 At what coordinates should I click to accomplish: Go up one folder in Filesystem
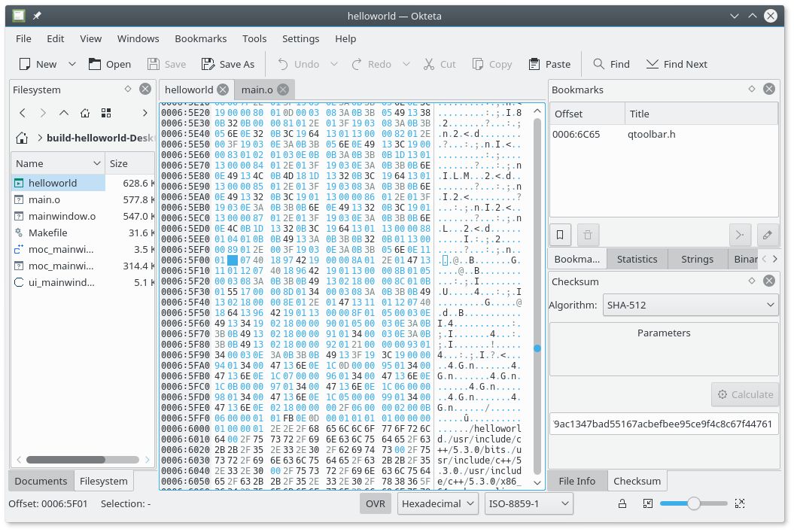[64, 113]
